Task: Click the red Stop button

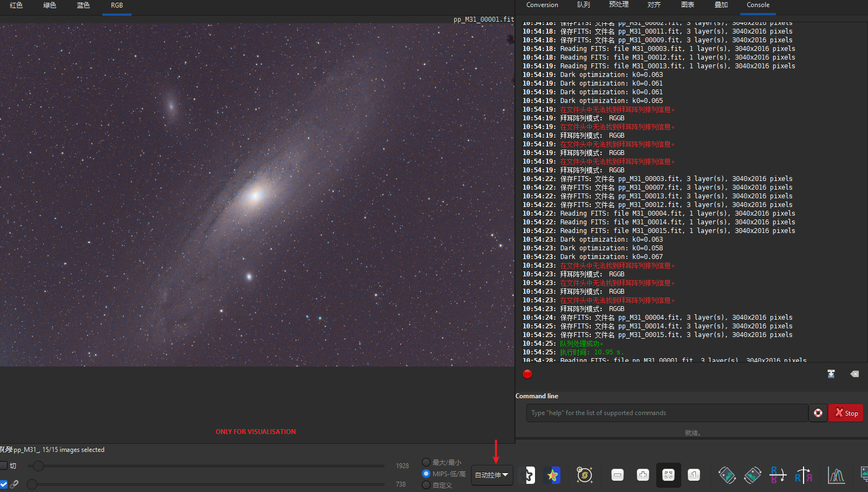Action: click(846, 413)
